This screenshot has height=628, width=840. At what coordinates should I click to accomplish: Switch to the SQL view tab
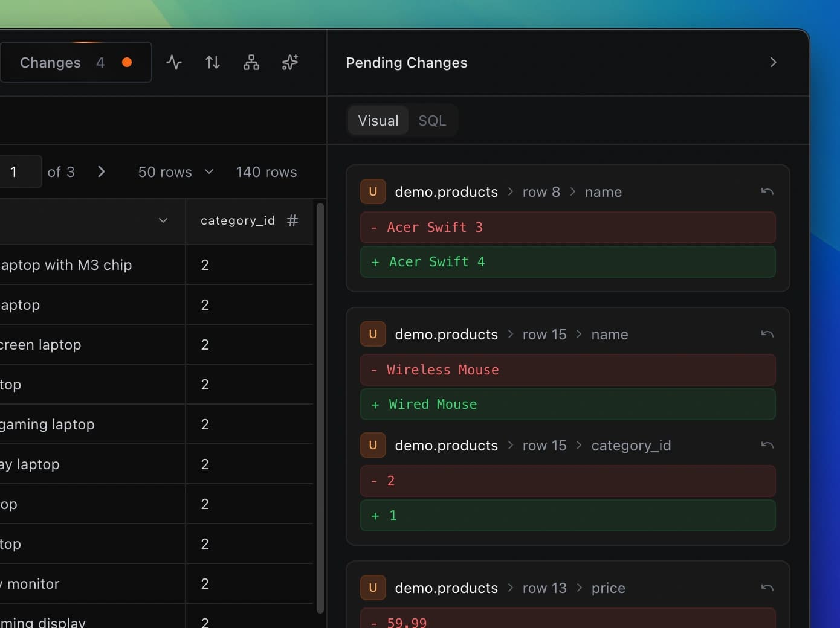coord(432,121)
